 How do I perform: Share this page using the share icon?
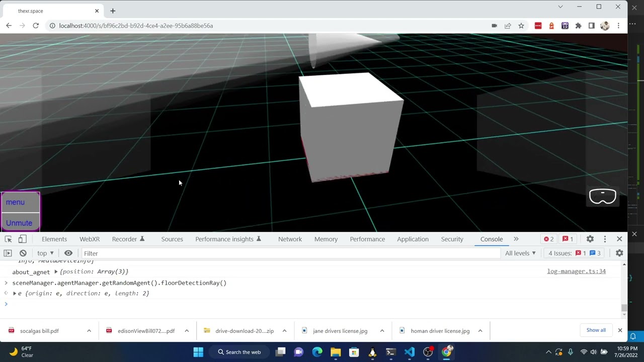tap(508, 26)
